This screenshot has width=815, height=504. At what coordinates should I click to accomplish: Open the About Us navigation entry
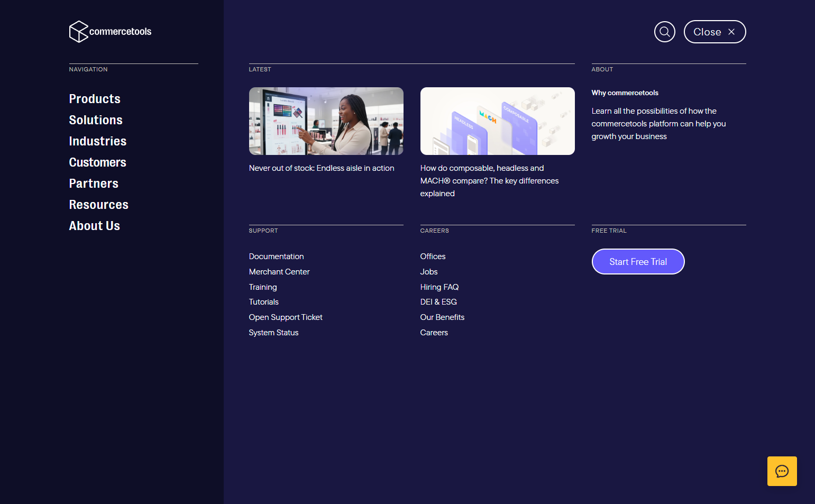[x=95, y=226]
